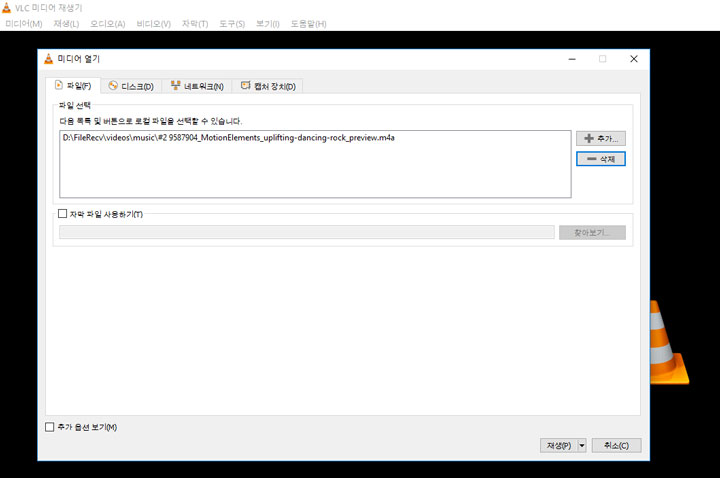Click the 추가... button to add file

[x=601, y=138]
